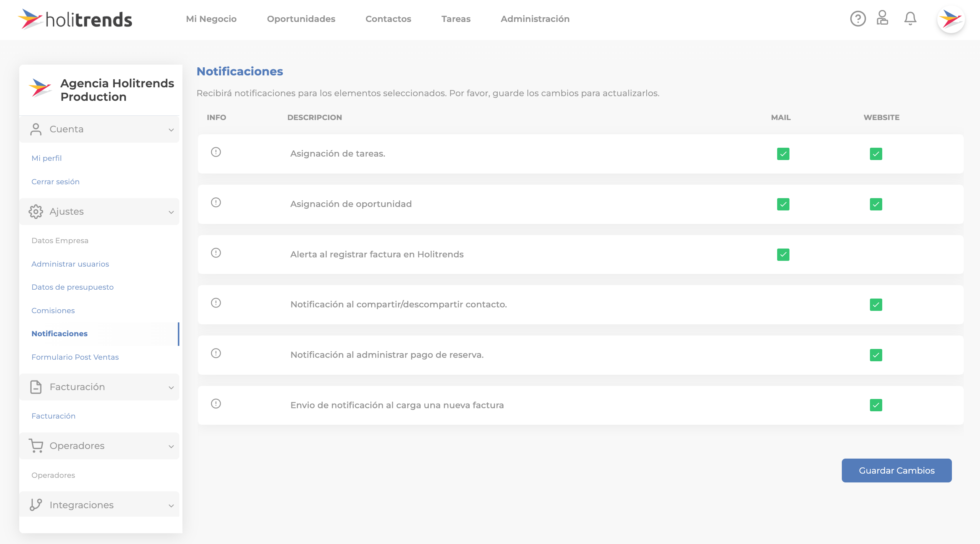This screenshot has width=980, height=544.
Task: Select Notificaciones in sidebar
Action: 60,334
